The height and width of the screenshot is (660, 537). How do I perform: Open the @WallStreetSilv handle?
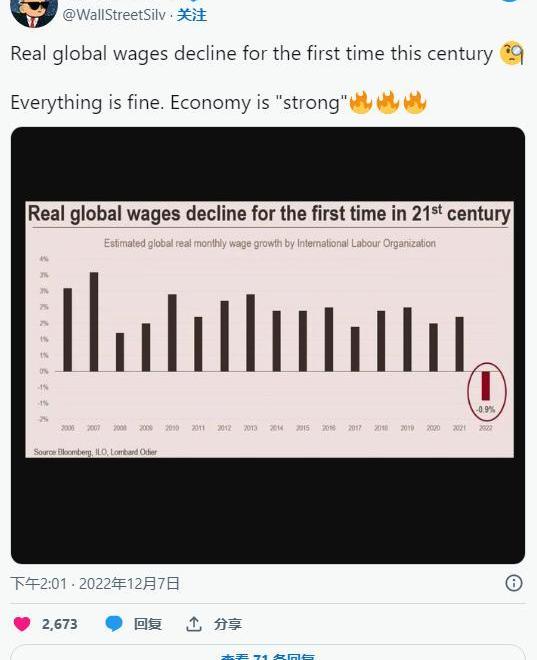pyautogui.click(x=114, y=15)
